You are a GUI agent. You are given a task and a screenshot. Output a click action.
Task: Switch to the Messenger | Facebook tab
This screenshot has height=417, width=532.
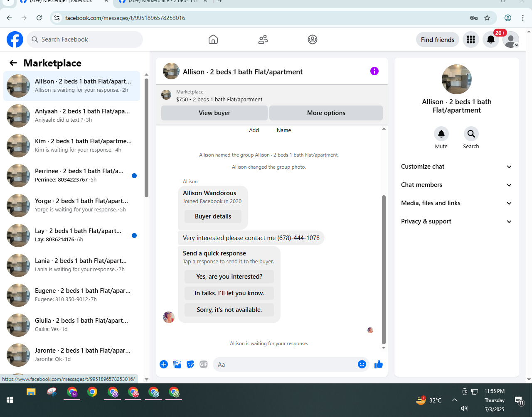pyautogui.click(x=64, y=2)
